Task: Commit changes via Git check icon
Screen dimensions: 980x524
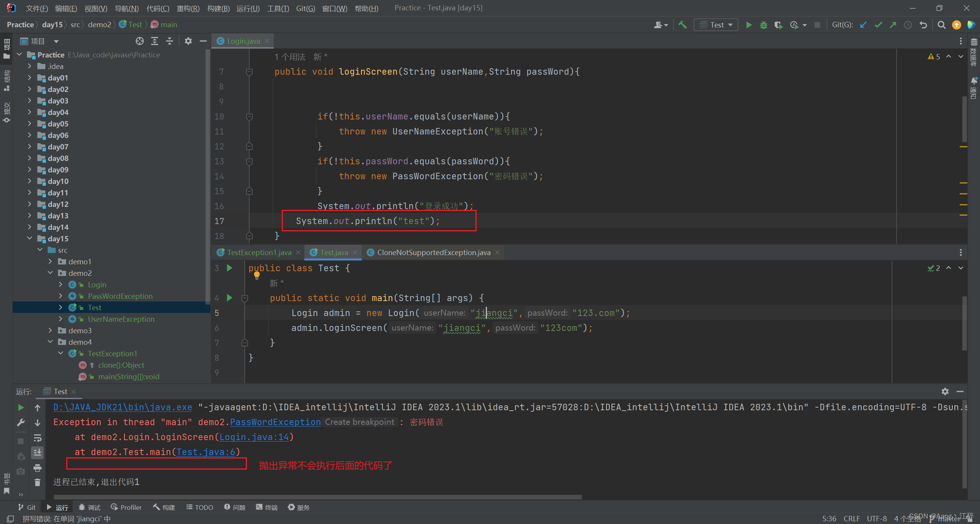Action: coord(878,25)
